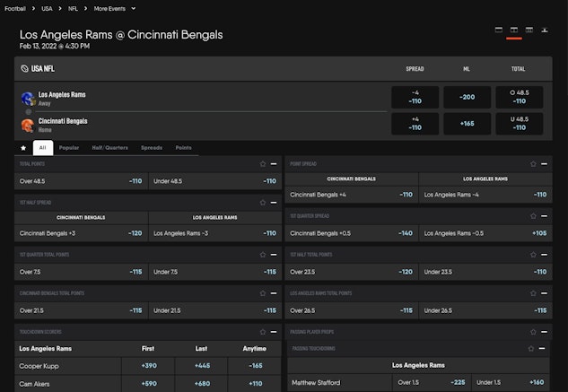Select Cincinnati Bengals +3 first half spread
The width and height of the screenshot is (568, 392).
81,233
